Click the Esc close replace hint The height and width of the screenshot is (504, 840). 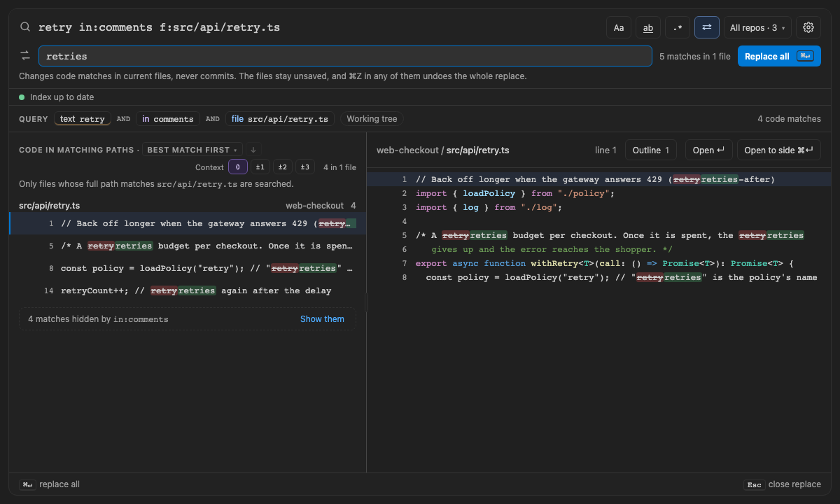[782, 484]
